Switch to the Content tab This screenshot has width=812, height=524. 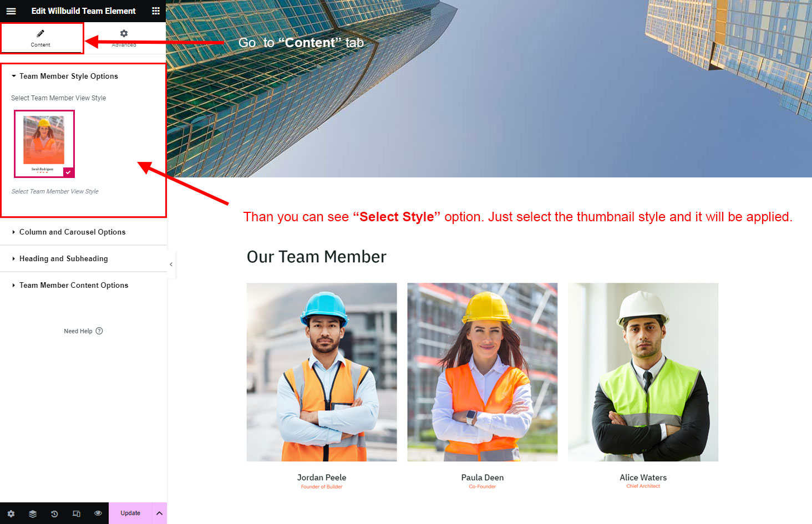coord(41,38)
